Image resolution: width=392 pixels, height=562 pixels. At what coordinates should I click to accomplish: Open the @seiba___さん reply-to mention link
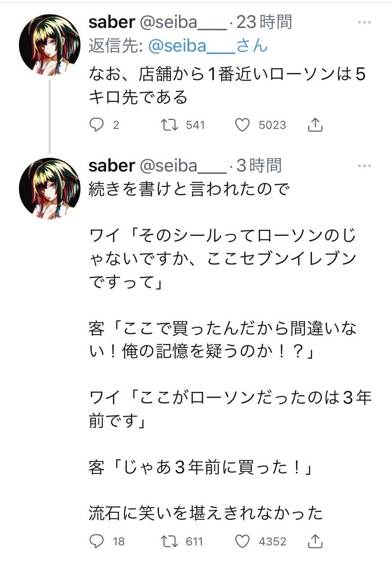(208, 46)
